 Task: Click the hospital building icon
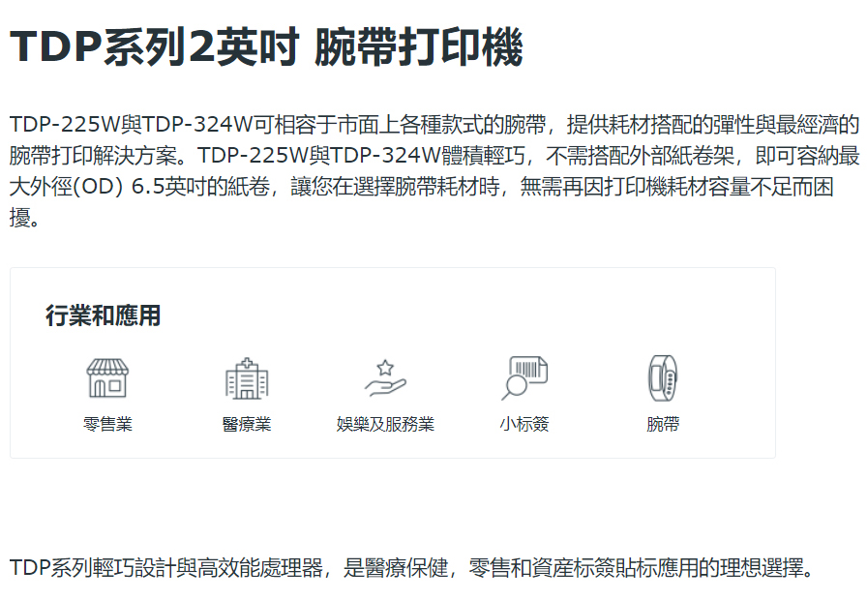(246, 378)
